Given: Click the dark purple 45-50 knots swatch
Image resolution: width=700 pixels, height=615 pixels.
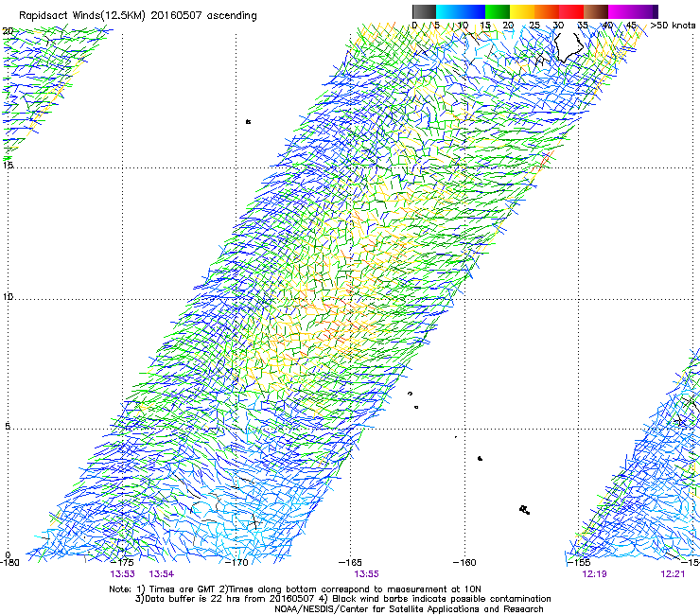Looking at the screenshot, I should click(x=645, y=11).
